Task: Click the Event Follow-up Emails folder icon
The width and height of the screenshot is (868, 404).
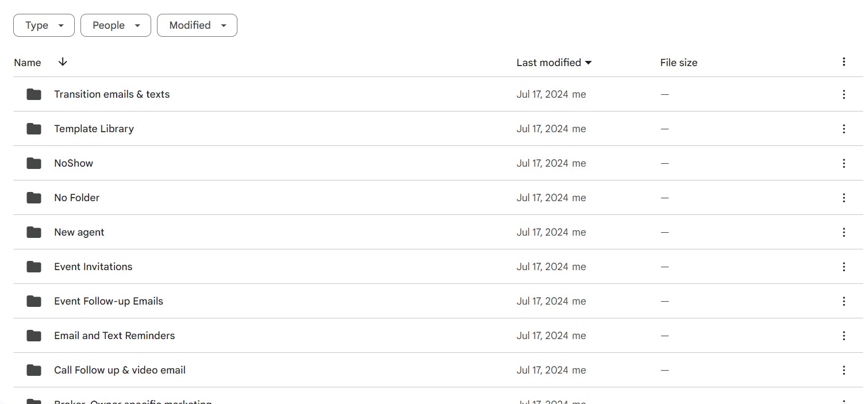Action: pos(34,301)
